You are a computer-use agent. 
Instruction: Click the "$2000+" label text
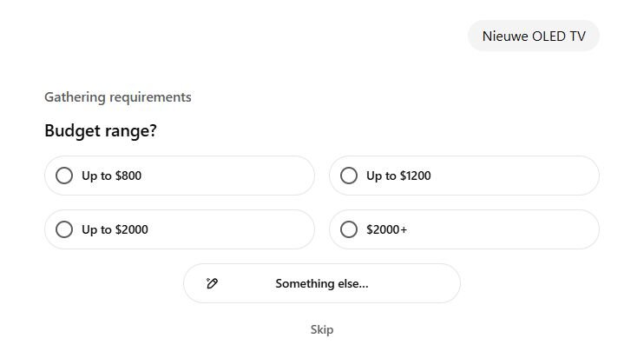(x=386, y=229)
